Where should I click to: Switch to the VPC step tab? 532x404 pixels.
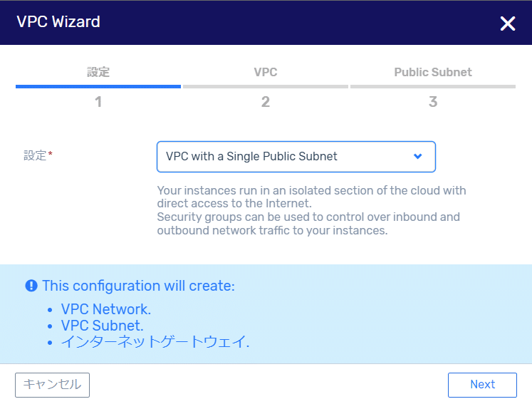266,72
